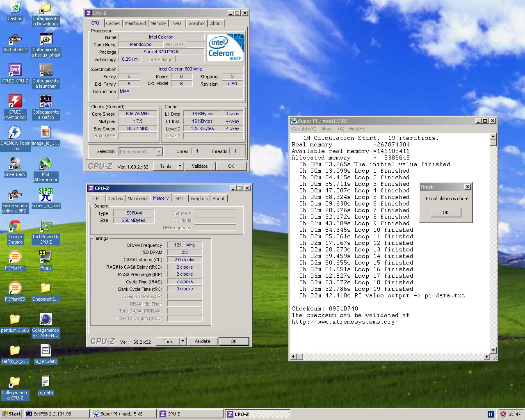Click Super PI horizontal scrollbar left arrow
This screenshot has width=525, height=420.
(x=293, y=357)
